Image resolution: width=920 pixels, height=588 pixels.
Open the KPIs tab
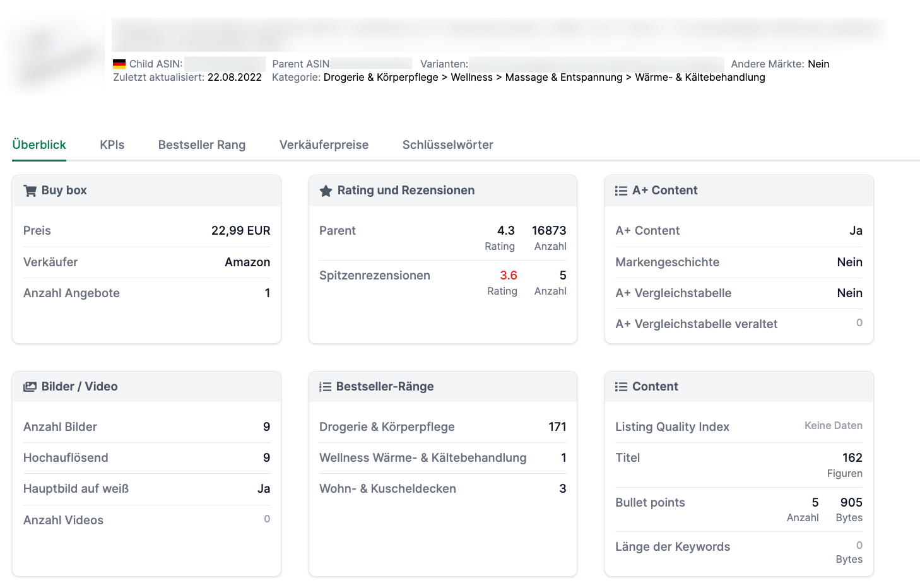(112, 144)
